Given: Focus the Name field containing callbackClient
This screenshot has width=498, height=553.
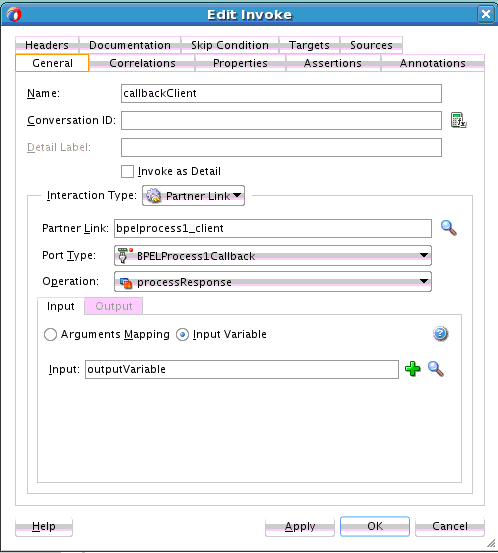Looking at the screenshot, I should pyautogui.click(x=281, y=93).
